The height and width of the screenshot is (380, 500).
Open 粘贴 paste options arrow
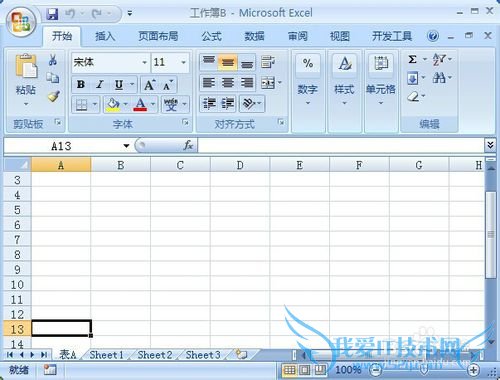(26, 104)
